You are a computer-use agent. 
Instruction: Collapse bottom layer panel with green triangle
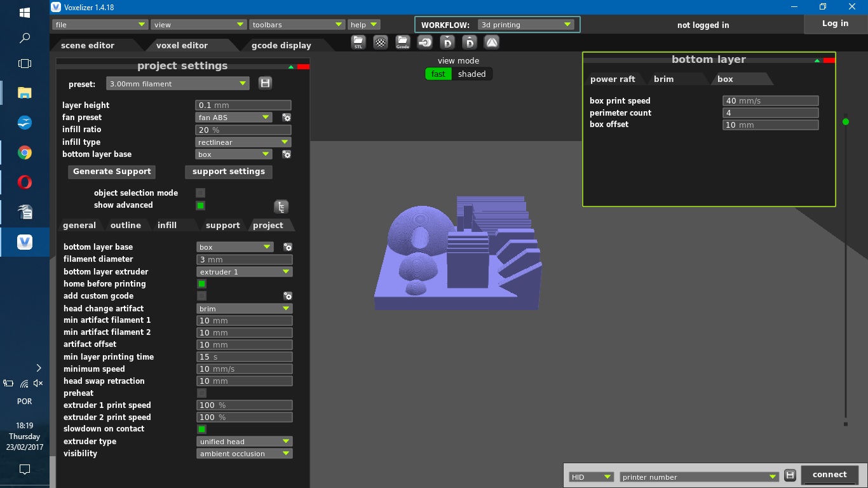point(817,60)
